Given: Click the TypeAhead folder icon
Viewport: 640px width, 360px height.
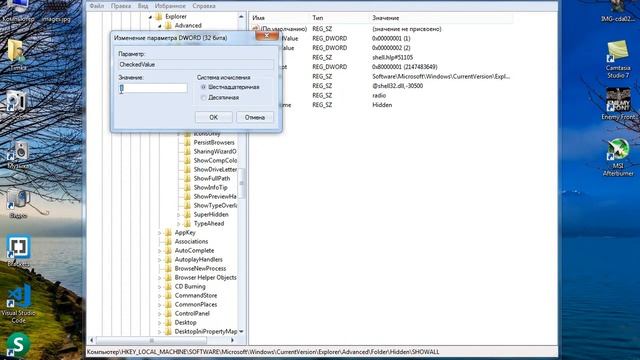Looking at the screenshot, I should [x=187, y=223].
